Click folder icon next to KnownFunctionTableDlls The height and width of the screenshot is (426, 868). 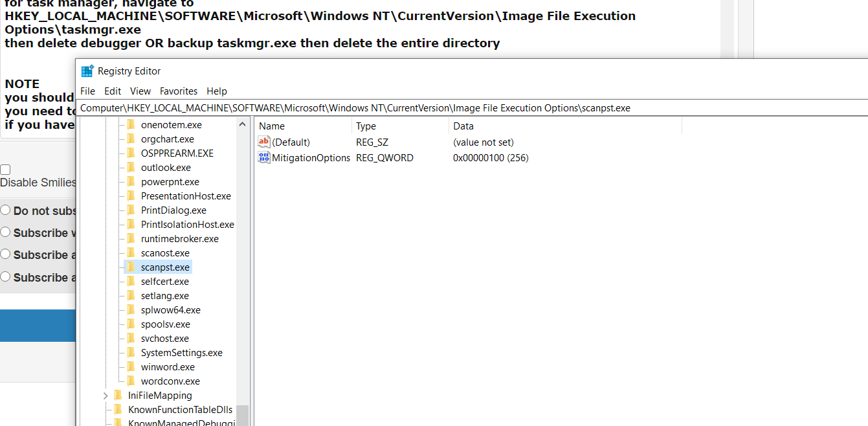click(118, 410)
